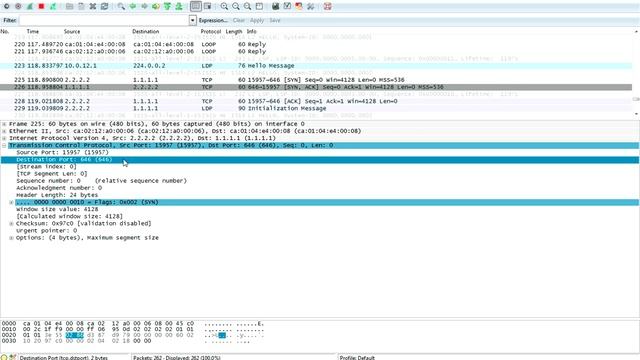Viewport: 640px width, 360px height.
Task: Sort by the Length column header
Action: coord(234,31)
